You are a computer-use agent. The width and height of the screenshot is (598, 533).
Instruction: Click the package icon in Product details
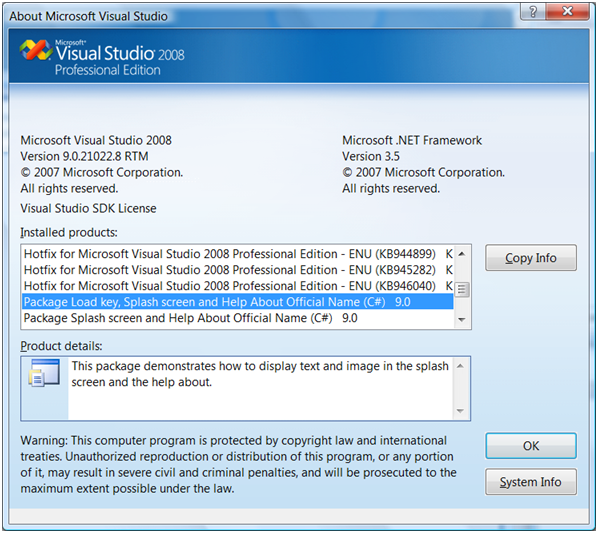coord(44,373)
